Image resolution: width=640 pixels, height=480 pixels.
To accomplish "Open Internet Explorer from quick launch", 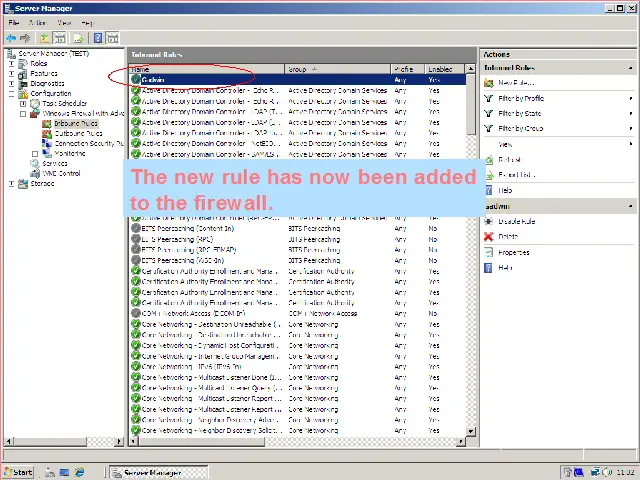I will (x=80, y=472).
